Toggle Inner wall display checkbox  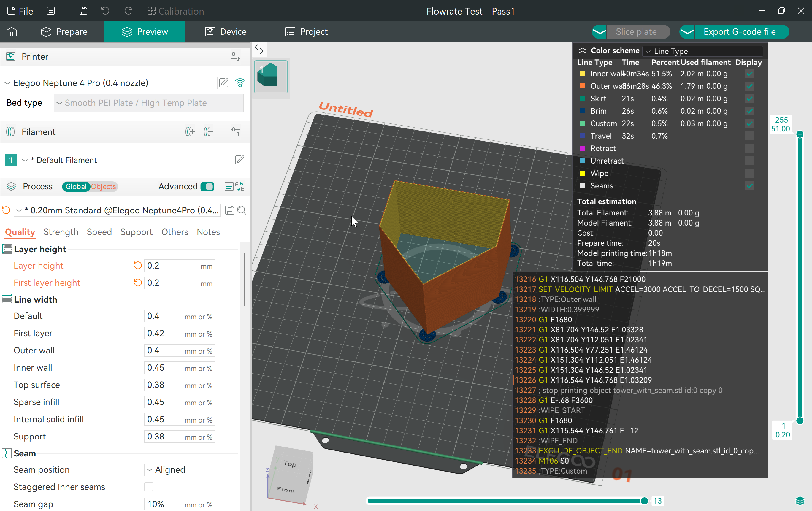tap(750, 74)
